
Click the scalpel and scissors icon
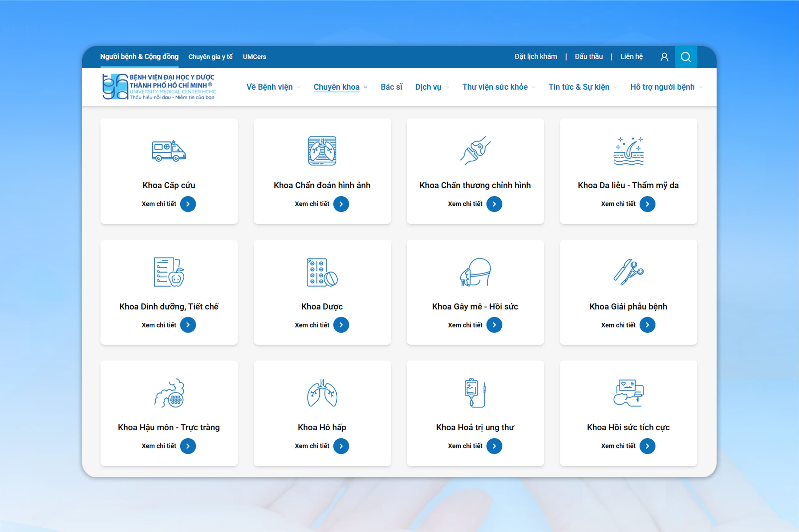pyautogui.click(x=628, y=272)
